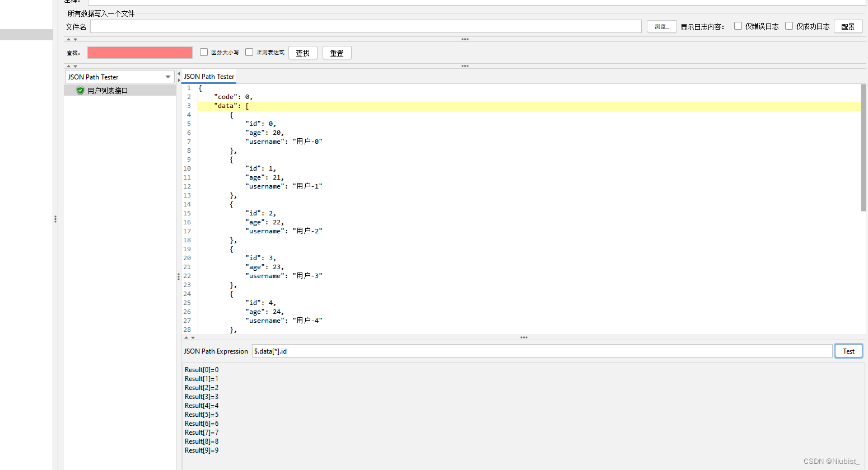Click the line "age": 22,
The height and width of the screenshot is (470, 868).
click(264, 222)
